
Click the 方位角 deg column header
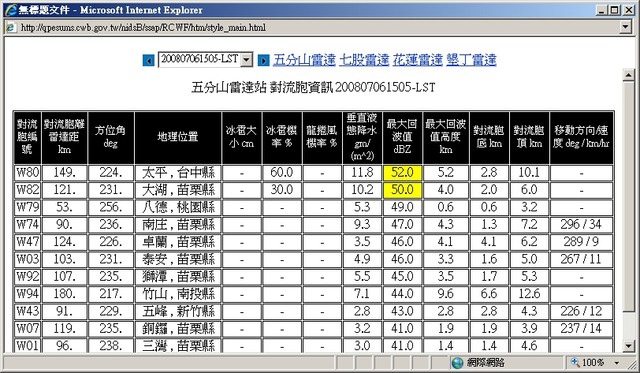111,138
